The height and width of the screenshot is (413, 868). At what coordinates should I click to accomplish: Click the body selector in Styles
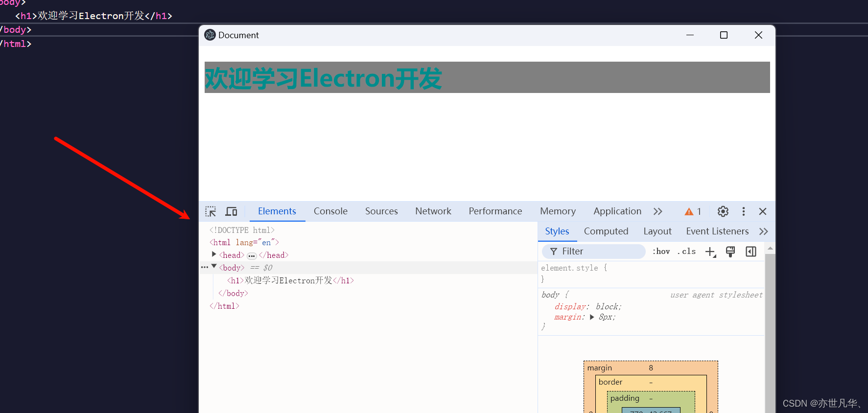(x=550, y=295)
